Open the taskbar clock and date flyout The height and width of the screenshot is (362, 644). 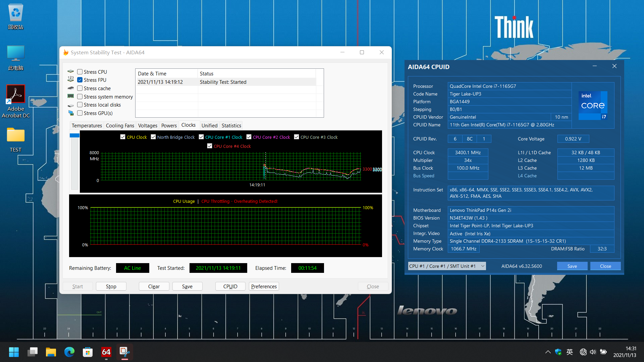(625, 352)
